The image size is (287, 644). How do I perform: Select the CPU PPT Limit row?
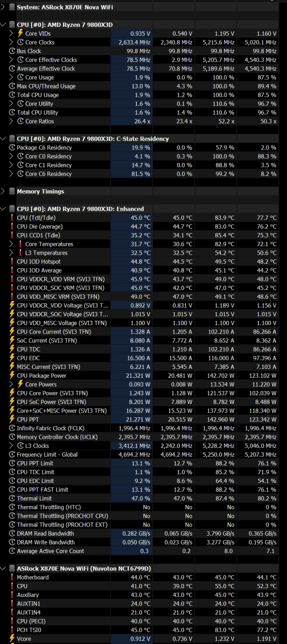click(x=143, y=463)
